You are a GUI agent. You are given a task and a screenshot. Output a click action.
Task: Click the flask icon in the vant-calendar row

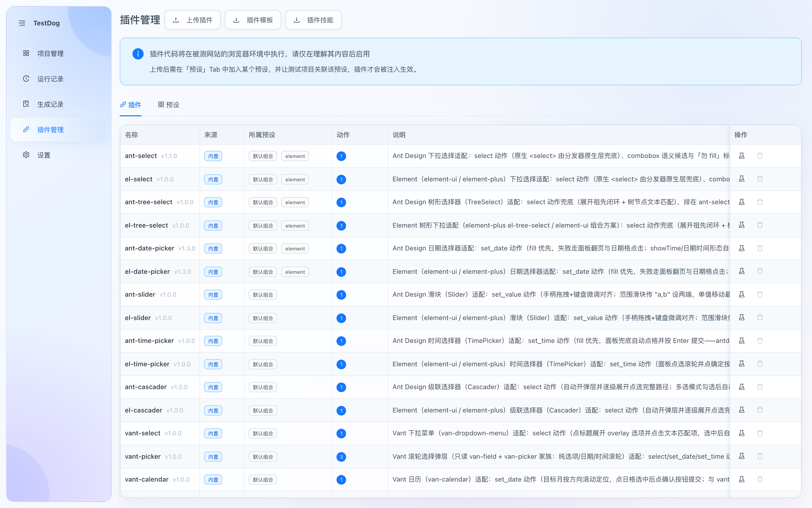pyautogui.click(x=741, y=480)
